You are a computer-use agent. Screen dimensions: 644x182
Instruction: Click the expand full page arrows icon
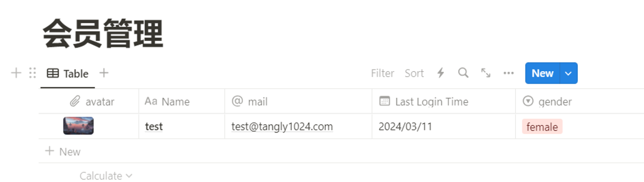(x=486, y=73)
